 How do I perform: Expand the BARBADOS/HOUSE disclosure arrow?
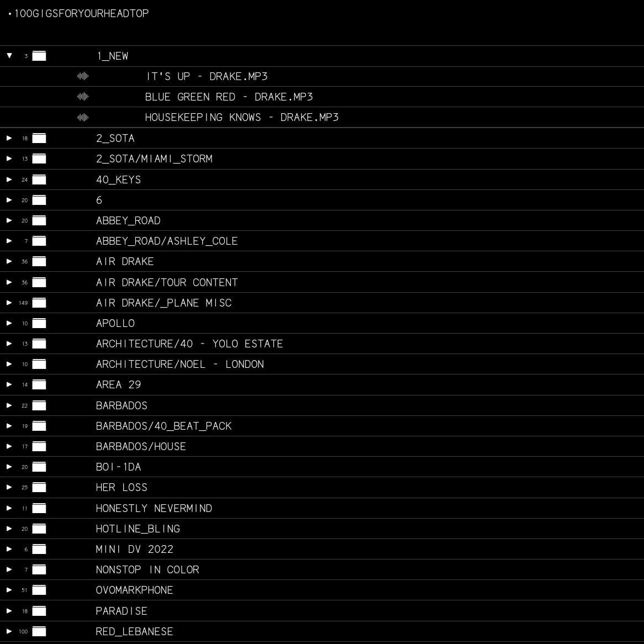click(9, 446)
